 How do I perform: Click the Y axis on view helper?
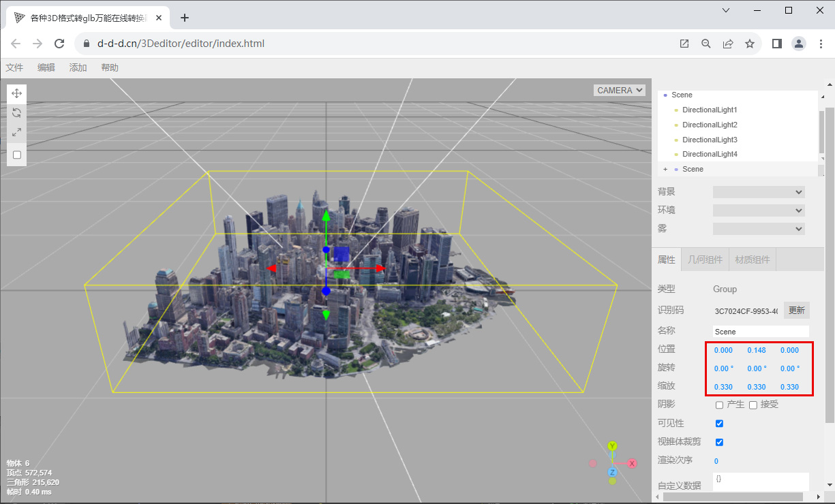tap(612, 446)
